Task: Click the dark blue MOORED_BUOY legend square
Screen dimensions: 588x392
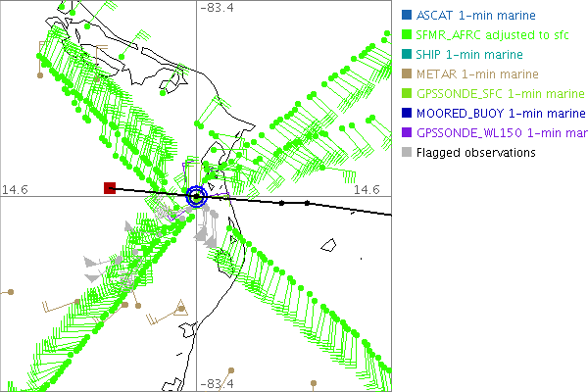Action: tap(407, 114)
